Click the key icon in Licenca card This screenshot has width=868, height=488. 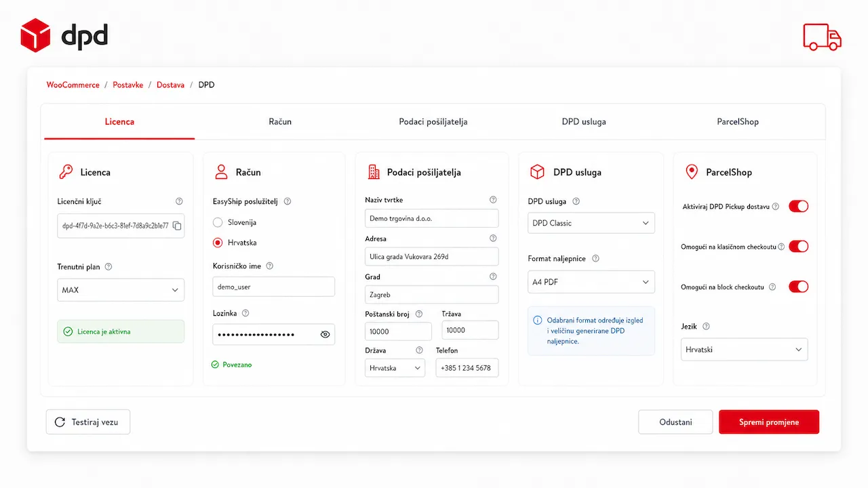click(66, 172)
